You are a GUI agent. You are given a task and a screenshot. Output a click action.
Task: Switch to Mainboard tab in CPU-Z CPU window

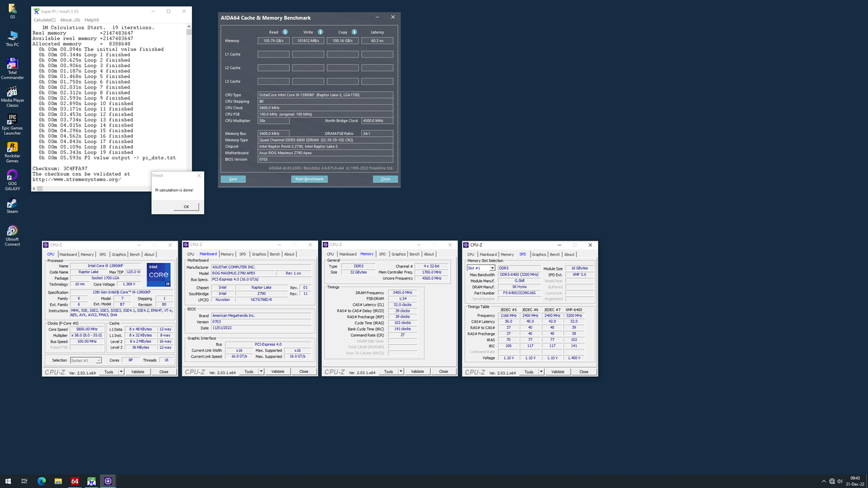[68, 254]
